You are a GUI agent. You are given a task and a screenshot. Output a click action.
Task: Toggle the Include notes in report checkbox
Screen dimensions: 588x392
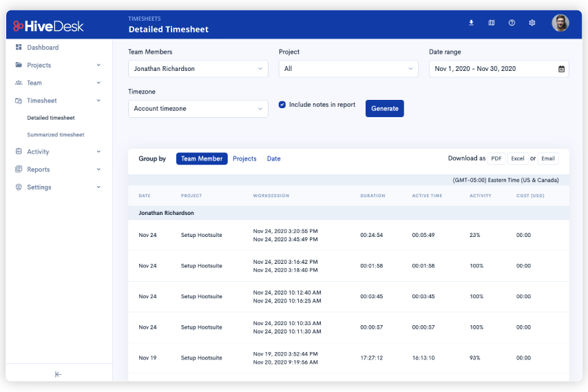(282, 105)
